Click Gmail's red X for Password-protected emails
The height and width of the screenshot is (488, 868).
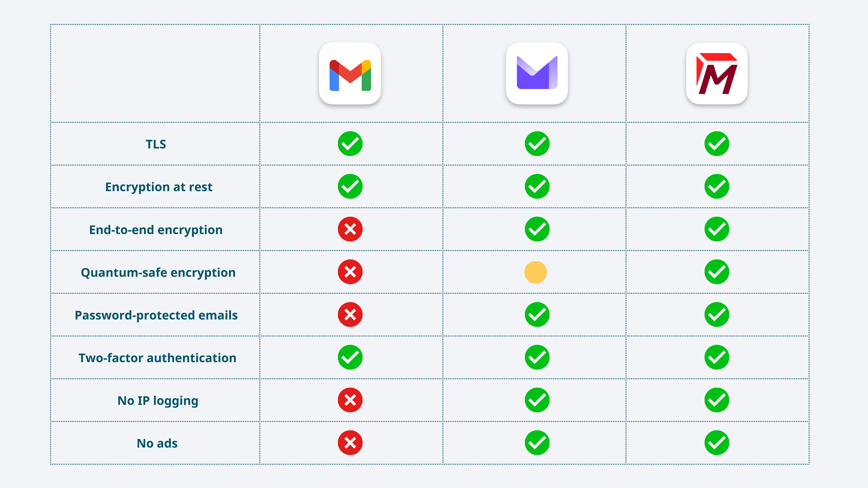click(350, 314)
